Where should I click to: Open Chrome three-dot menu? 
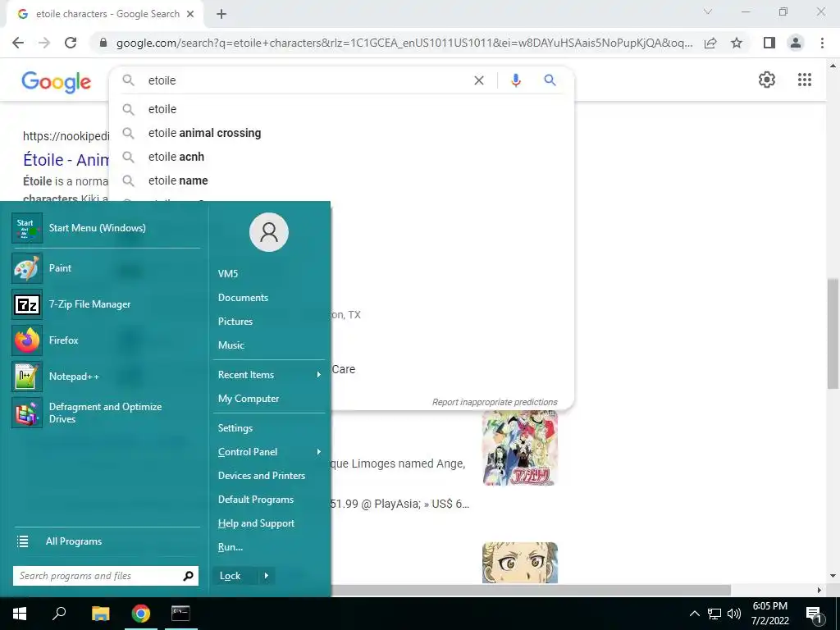(x=822, y=43)
